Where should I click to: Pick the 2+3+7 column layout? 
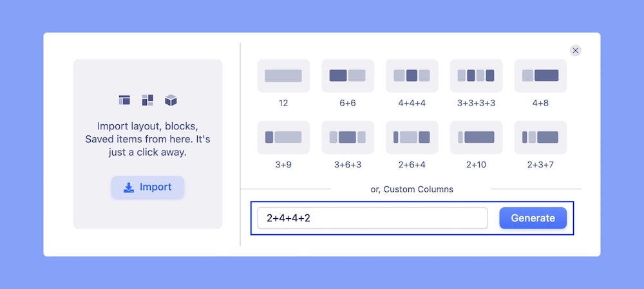(540, 137)
